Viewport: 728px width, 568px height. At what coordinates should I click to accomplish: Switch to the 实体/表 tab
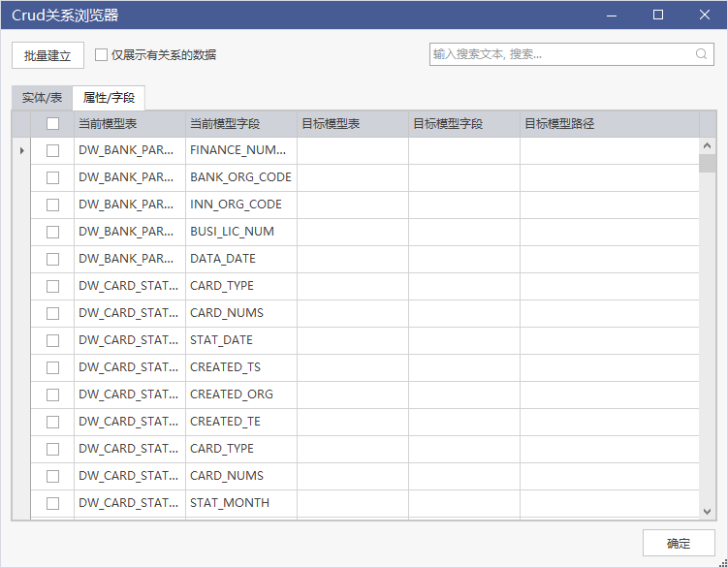click(42, 98)
